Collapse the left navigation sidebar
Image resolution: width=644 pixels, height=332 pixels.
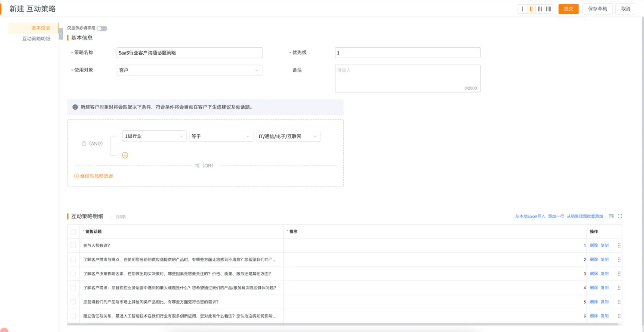(61, 34)
